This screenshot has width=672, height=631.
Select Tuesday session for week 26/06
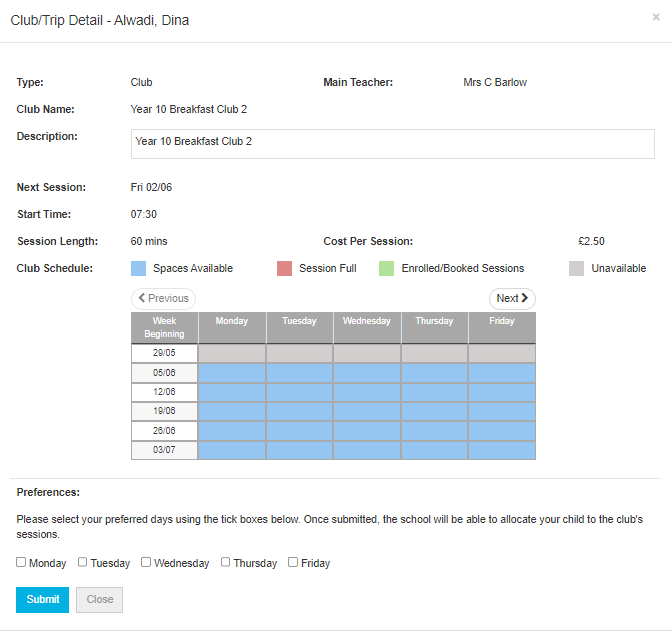click(300, 431)
